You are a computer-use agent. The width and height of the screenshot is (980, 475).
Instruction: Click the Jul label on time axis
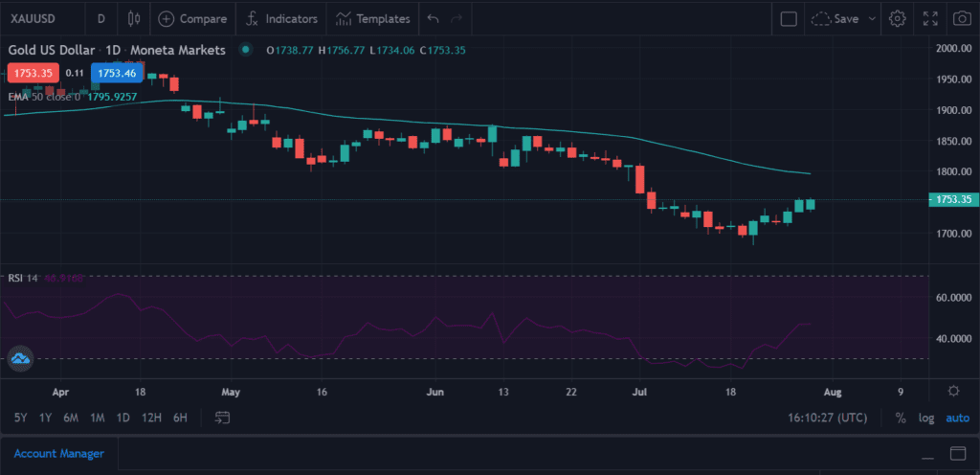tap(638, 393)
